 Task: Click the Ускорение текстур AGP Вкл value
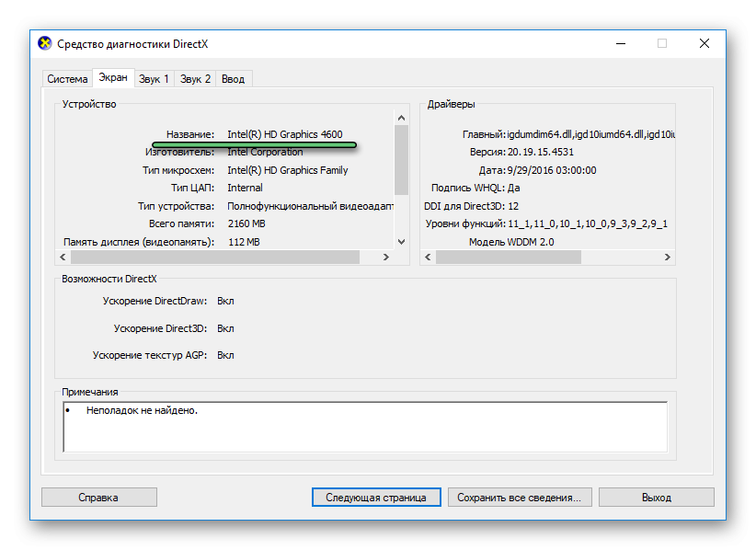pyautogui.click(x=225, y=355)
